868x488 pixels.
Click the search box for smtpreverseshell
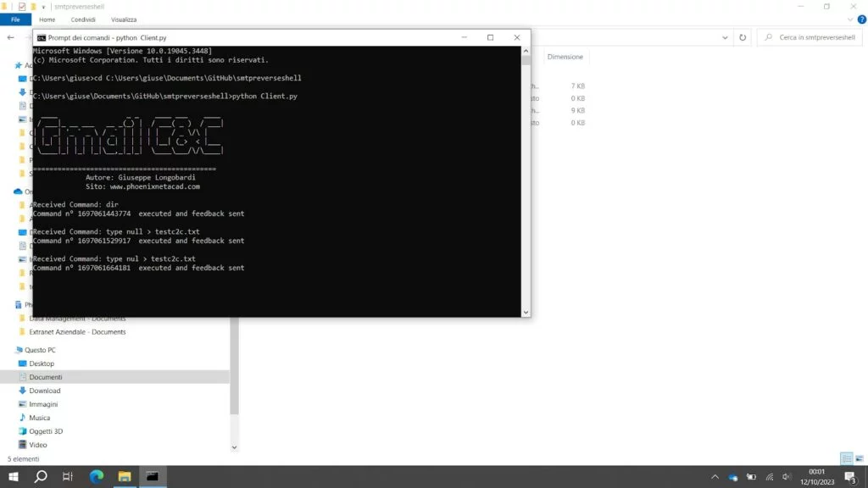(814, 37)
